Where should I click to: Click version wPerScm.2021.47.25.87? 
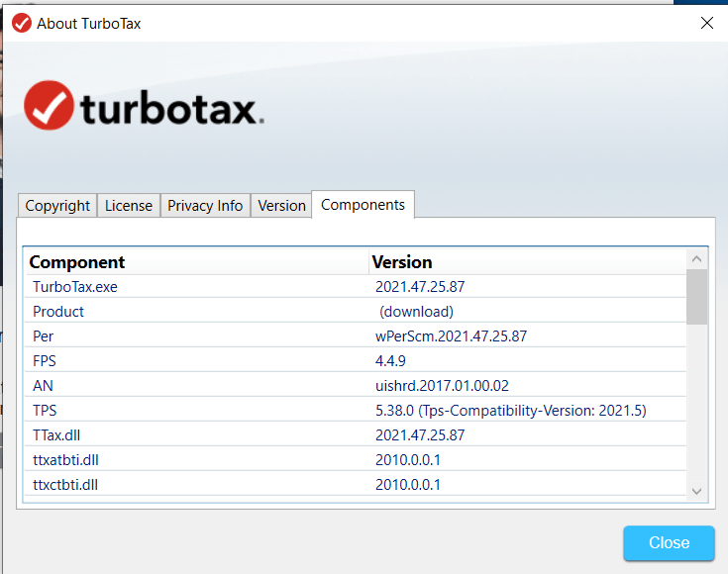pyautogui.click(x=452, y=335)
